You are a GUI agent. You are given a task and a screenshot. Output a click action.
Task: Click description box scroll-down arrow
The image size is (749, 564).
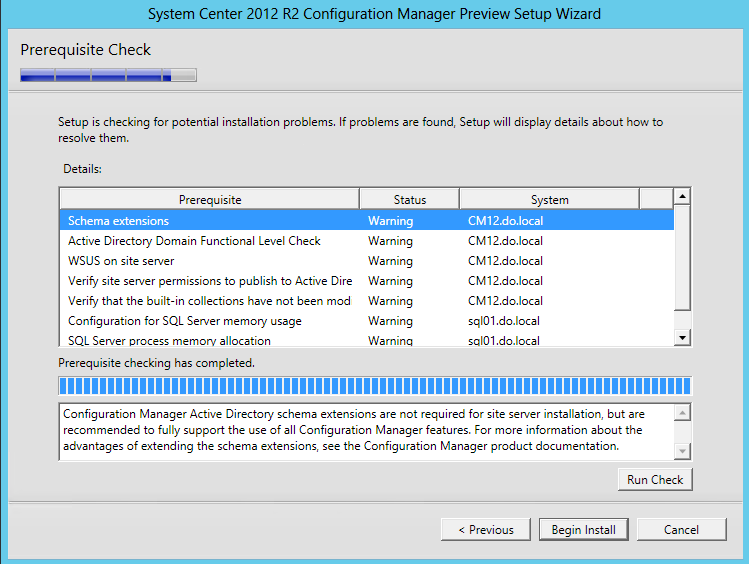click(683, 451)
